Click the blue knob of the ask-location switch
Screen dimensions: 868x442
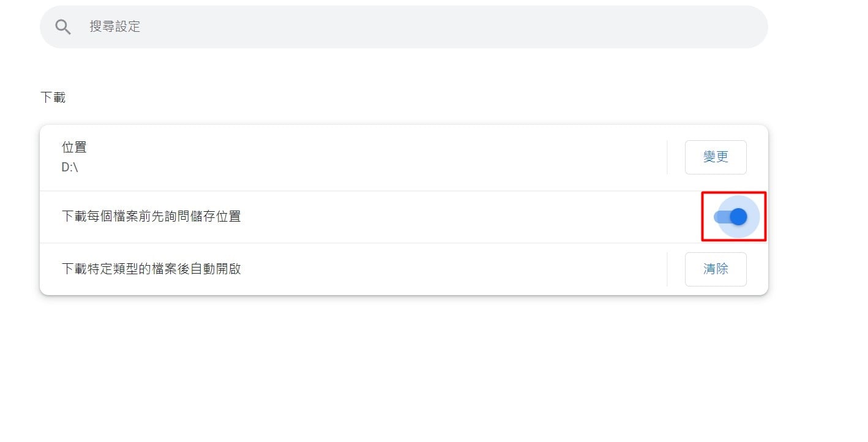click(738, 217)
